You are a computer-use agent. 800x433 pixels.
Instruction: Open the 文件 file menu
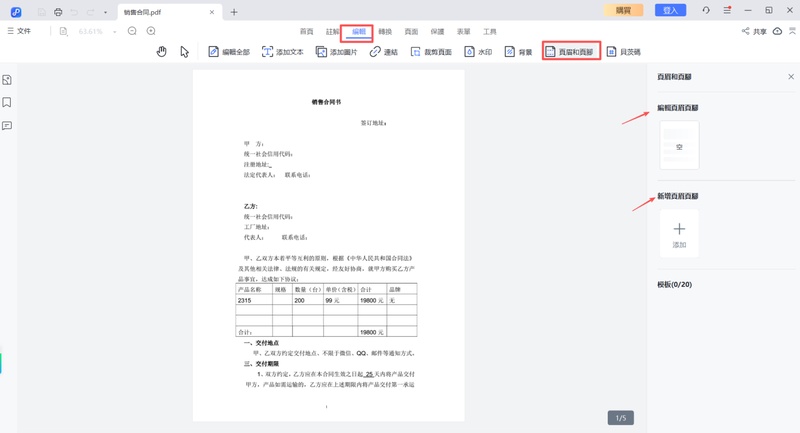tap(19, 31)
